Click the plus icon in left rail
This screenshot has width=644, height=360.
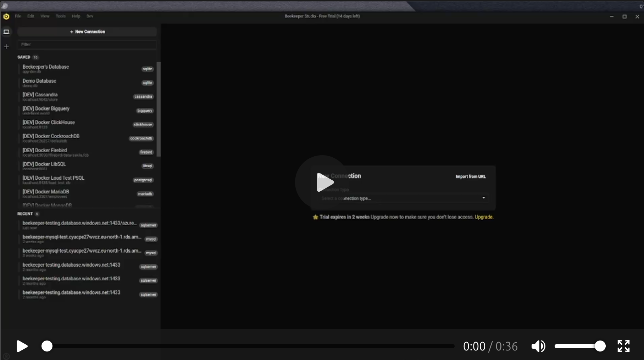click(6, 46)
